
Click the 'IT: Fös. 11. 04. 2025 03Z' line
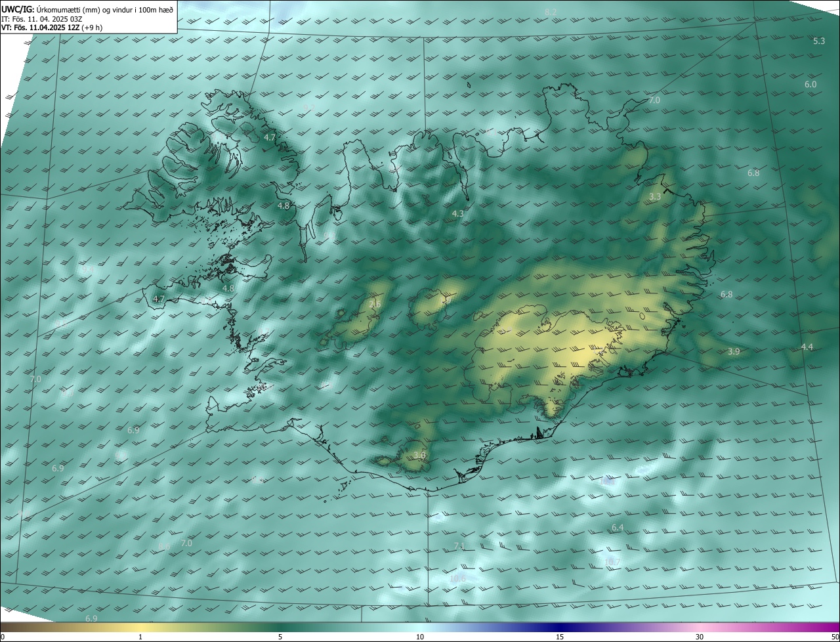tap(41, 18)
